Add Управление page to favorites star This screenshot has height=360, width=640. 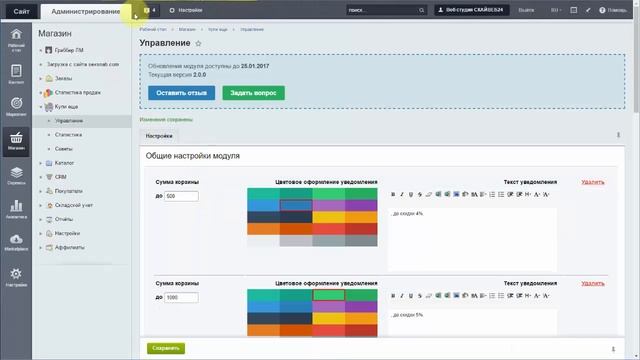coord(198,43)
